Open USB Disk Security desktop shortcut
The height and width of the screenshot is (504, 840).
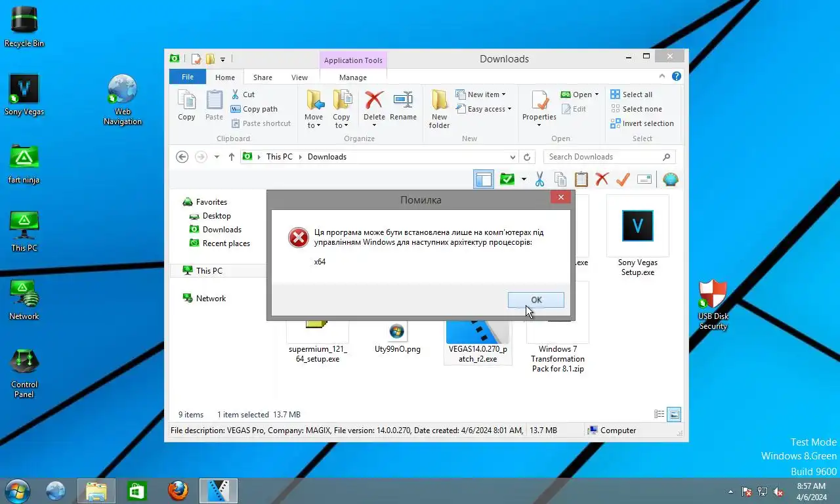[x=713, y=304]
